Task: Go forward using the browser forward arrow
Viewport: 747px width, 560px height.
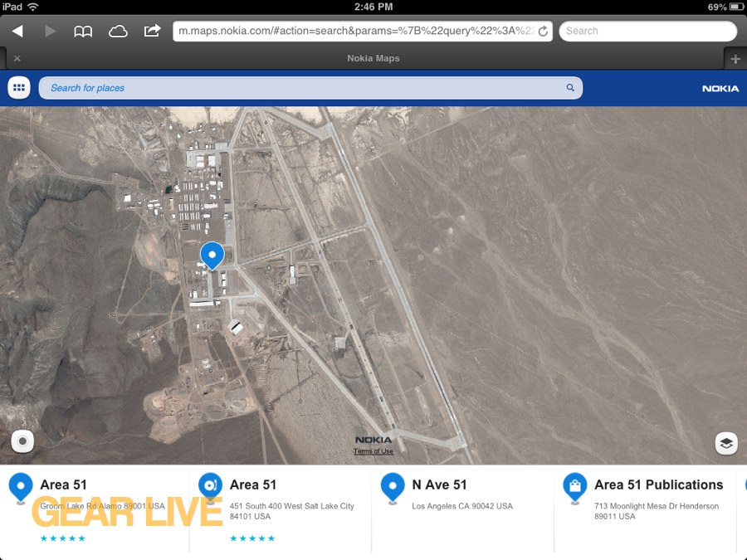Action: pos(50,31)
